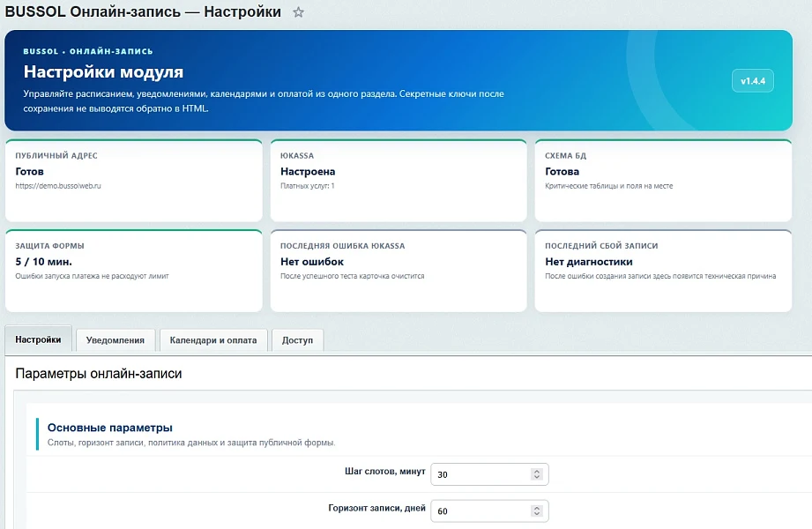The image size is (812, 529).
Task: Click the "Настроена" status under ЮKassa
Action: point(308,172)
